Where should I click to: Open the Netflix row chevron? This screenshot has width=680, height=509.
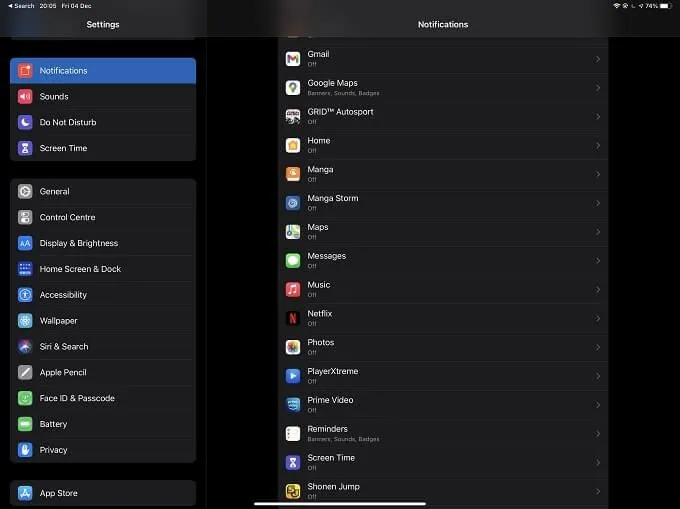pyautogui.click(x=598, y=318)
